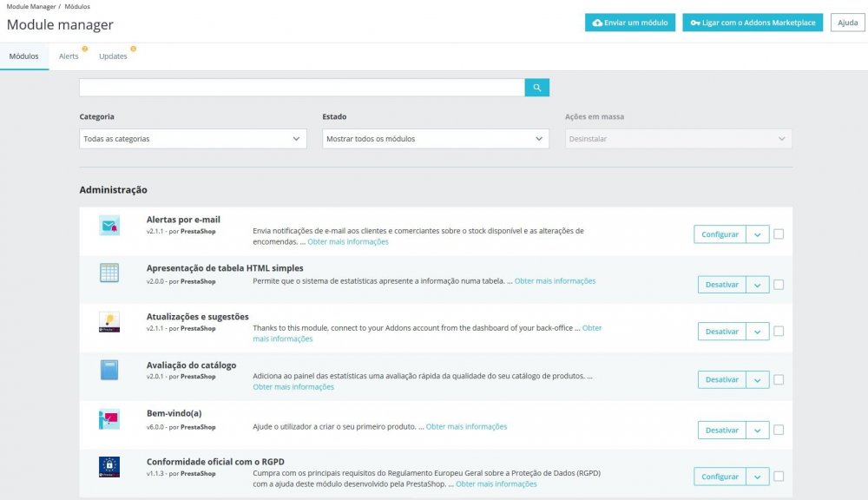Open the Ajuda help button
Viewport: 868px width, 500px height.
click(x=847, y=23)
